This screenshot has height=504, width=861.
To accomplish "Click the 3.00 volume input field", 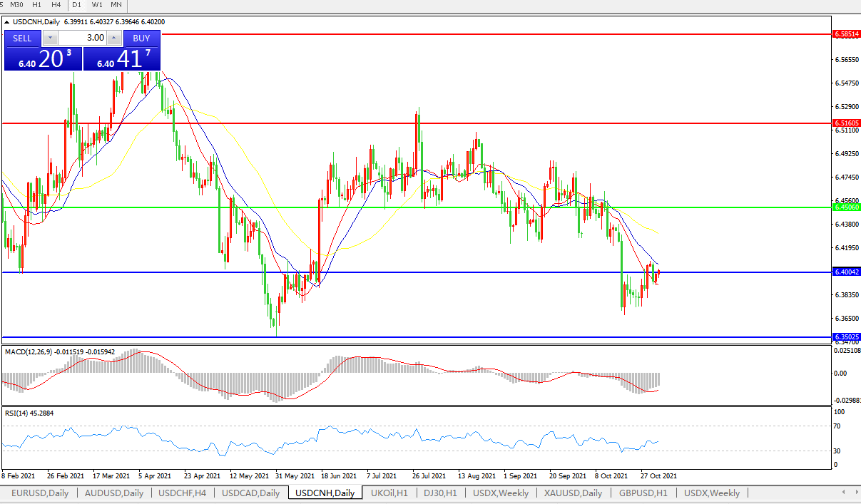I will pos(81,38).
